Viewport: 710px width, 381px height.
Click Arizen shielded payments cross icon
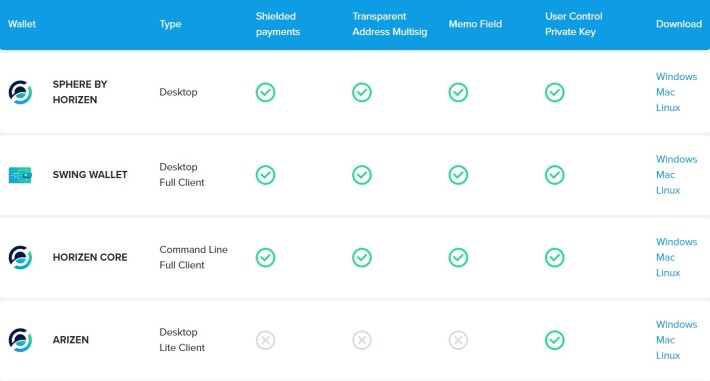(265, 340)
